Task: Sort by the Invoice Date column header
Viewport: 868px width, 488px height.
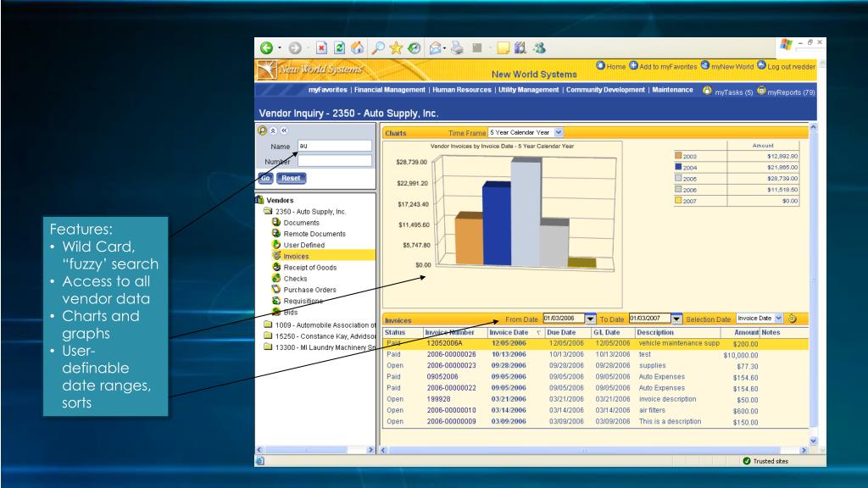Action: 509,332
